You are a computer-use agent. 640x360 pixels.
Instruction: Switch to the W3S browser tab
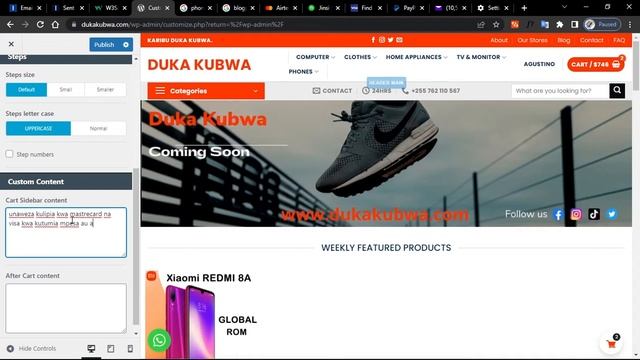[x=111, y=8]
